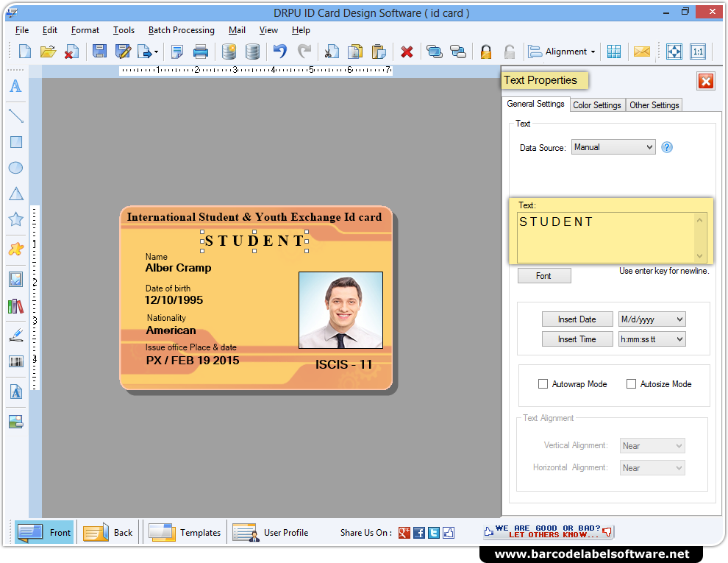Change the date format dropdown M/d/yyyy
Screen dimensions: 728x563
(x=652, y=319)
